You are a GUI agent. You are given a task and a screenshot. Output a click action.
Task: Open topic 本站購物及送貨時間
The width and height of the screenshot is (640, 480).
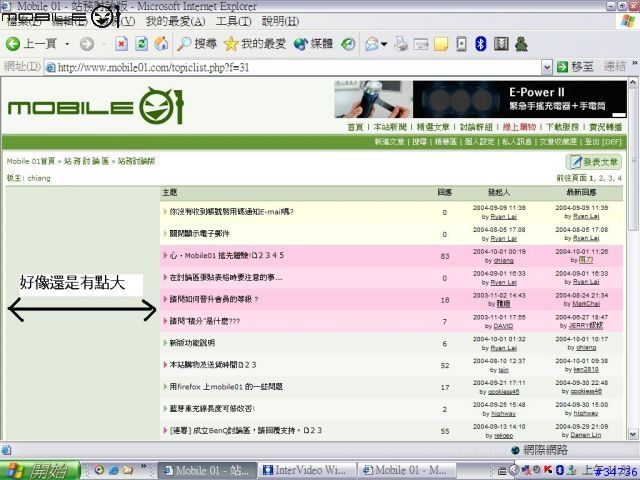coord(203,365)
